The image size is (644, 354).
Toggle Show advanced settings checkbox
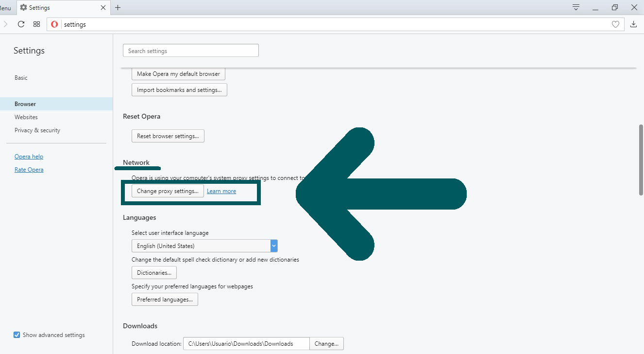tap(17, 335)
